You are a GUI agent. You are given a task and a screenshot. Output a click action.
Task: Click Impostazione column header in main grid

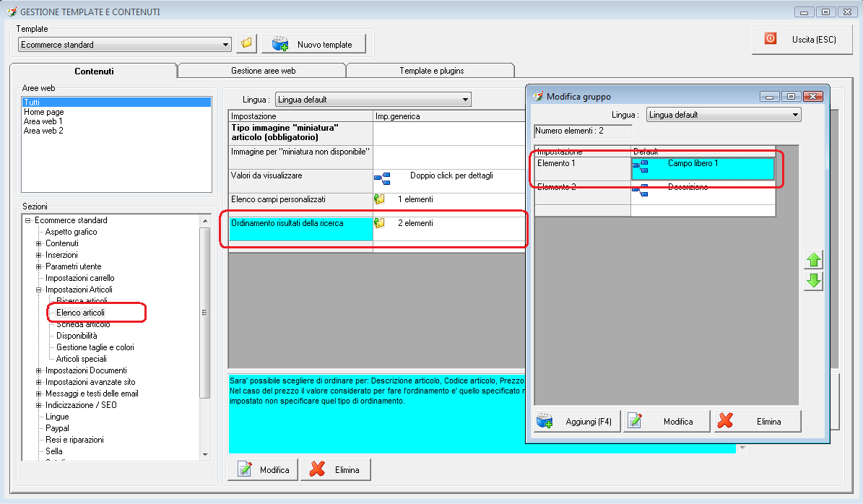coord(300,116)
